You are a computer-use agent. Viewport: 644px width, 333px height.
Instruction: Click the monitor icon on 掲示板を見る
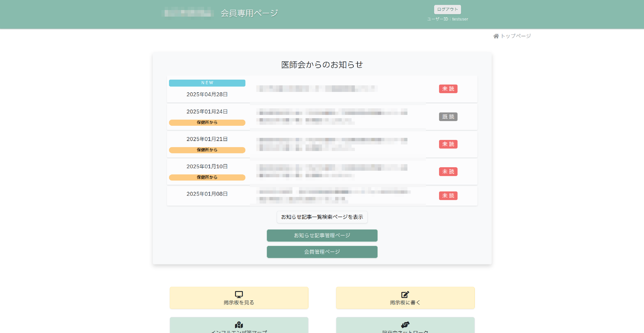[x=239, y=294]
